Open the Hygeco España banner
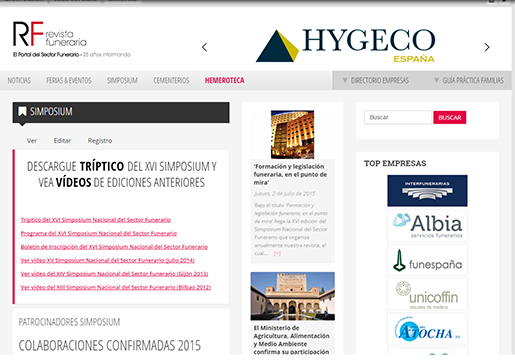515x360 pixels. (345, 45)
